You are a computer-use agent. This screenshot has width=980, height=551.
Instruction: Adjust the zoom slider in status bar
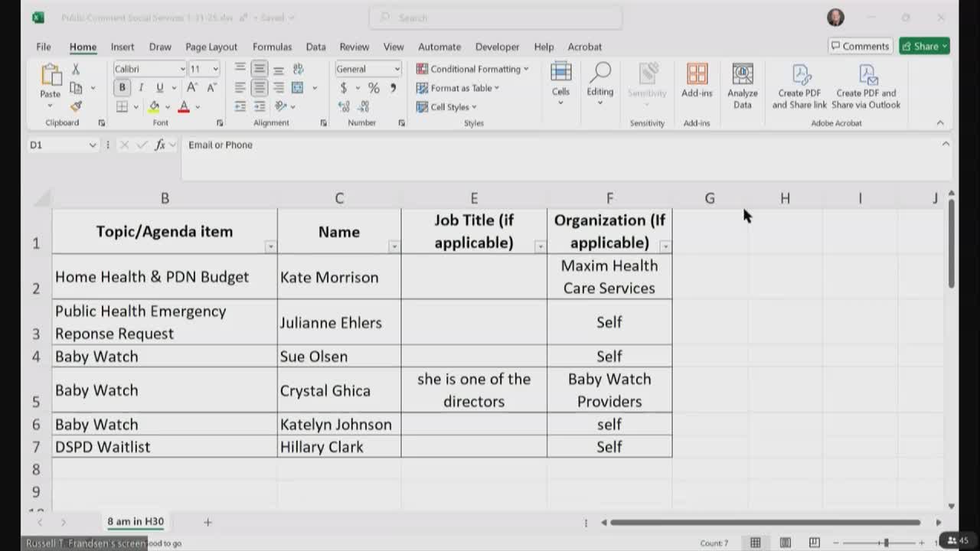(886, 543)
